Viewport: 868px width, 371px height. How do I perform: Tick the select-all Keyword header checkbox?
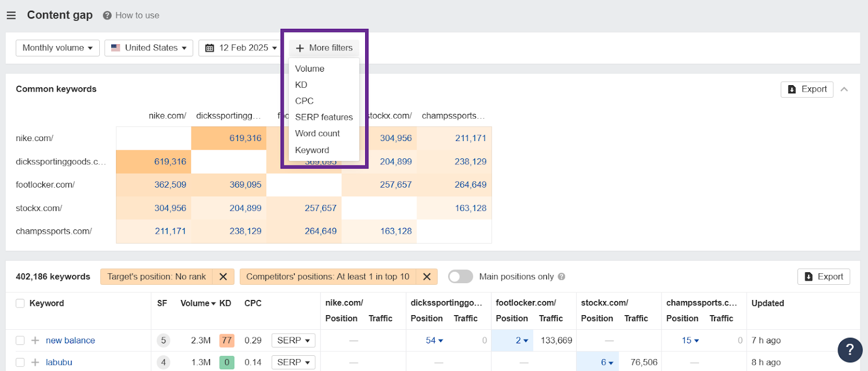click(x=20, y=303)
